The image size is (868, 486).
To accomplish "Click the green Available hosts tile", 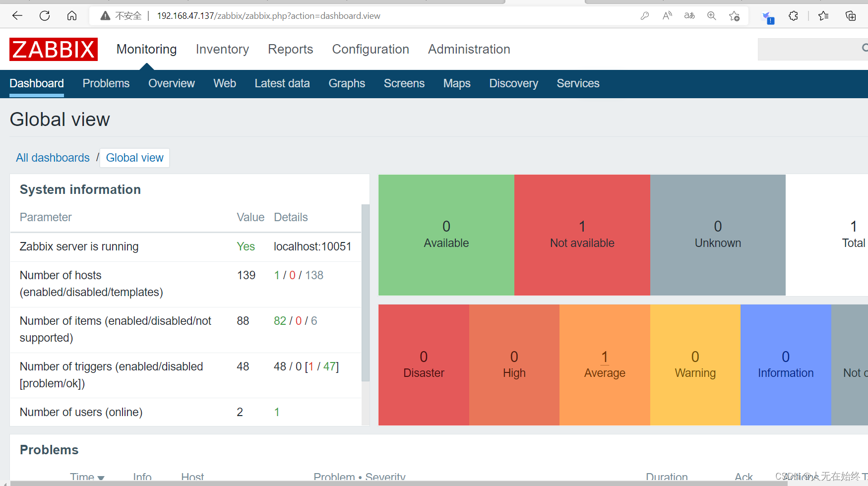I will [446, 235].
